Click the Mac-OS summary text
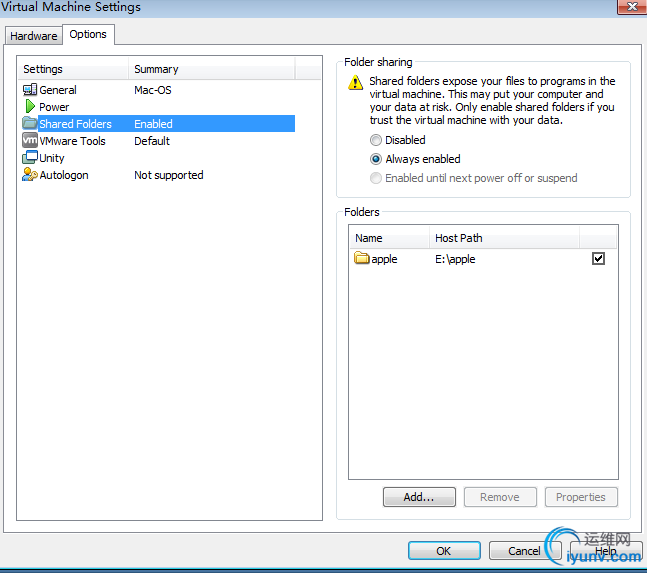This screenshot has height=573, width=647. pos(153,90)
